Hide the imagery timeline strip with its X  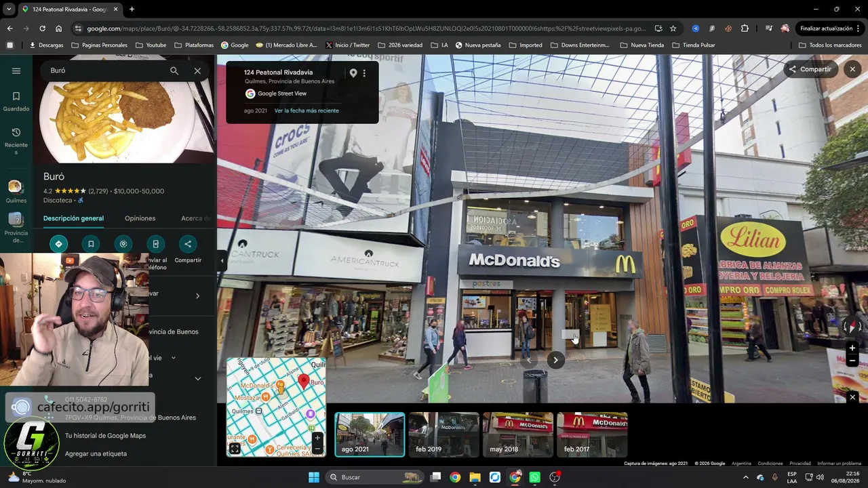pyautogui.click(x=852, y=397)
